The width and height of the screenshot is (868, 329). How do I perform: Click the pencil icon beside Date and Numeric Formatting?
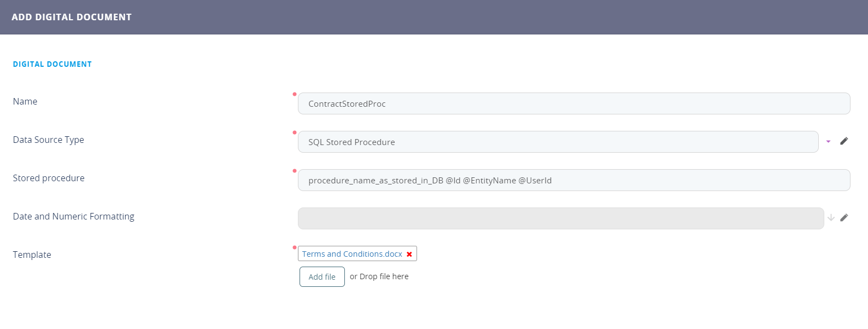[x=844, y=218]
